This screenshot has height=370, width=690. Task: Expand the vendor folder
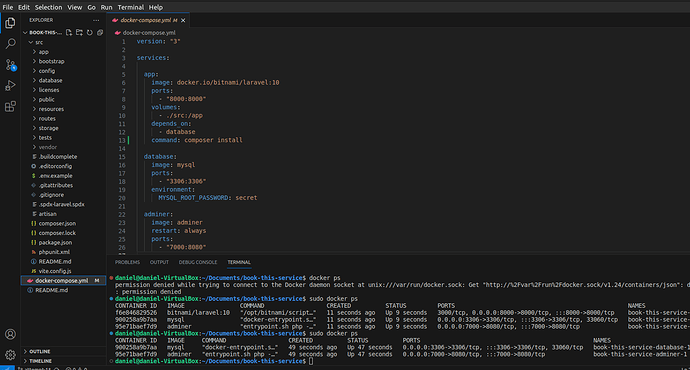tap(64, 147)
